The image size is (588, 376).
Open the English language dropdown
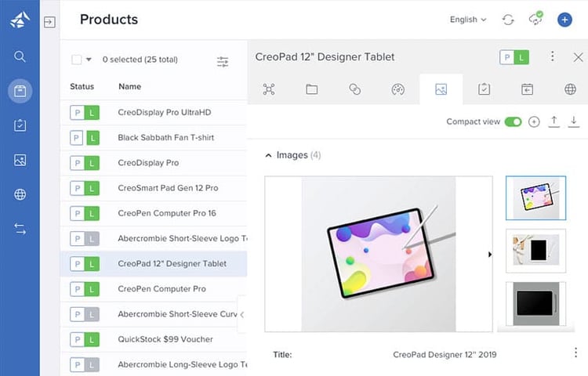click(x=468, y=20)
